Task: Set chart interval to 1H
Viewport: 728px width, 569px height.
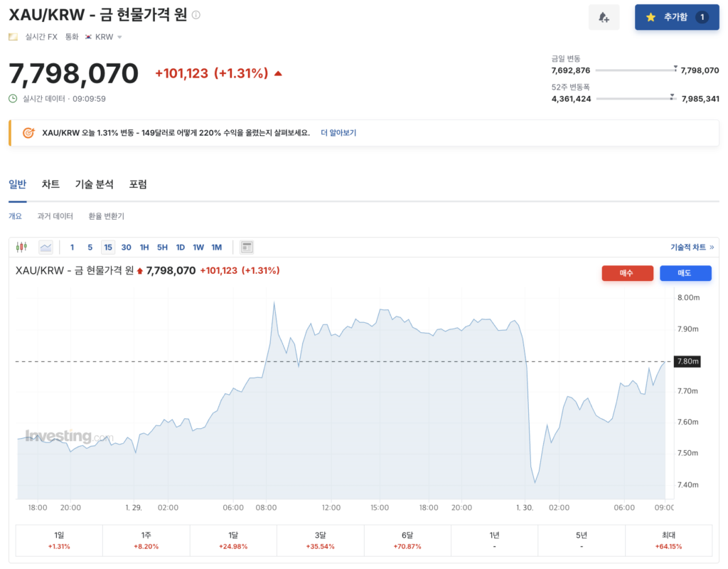Action: [x=144, y=248]
